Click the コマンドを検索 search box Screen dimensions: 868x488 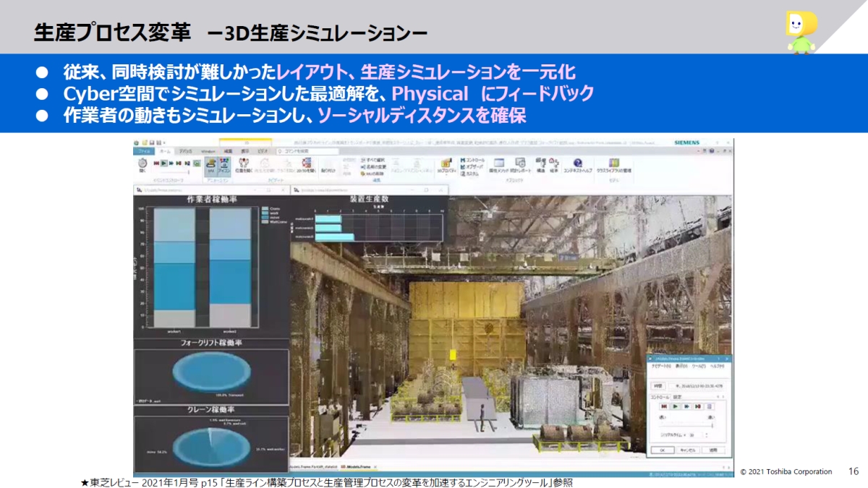(x=307, y=151)
